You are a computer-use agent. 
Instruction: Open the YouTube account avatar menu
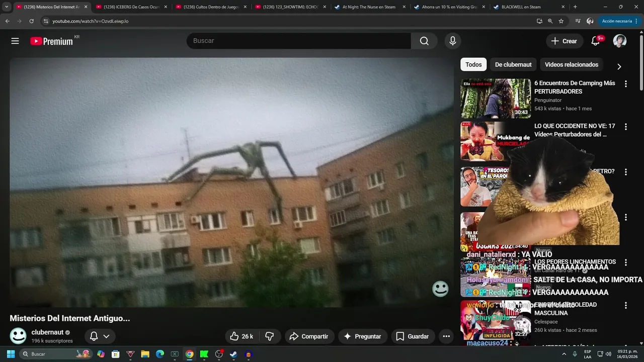620,41
